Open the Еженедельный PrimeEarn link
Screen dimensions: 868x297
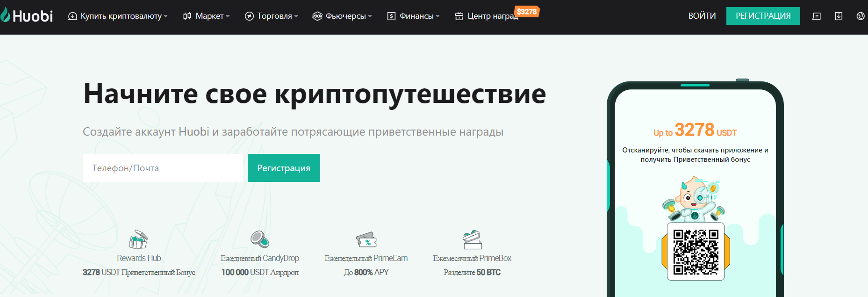coord(366,258)
